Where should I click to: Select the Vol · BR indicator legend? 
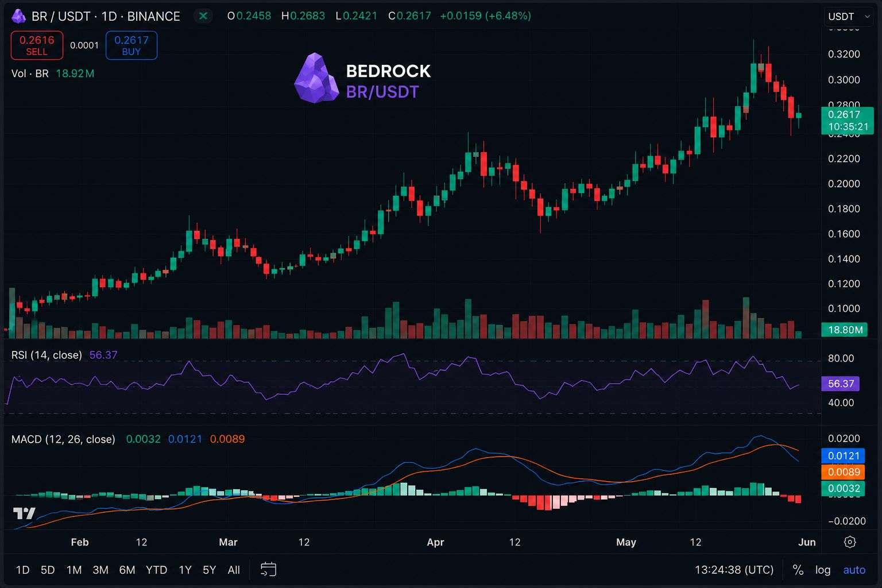(30, 73)
